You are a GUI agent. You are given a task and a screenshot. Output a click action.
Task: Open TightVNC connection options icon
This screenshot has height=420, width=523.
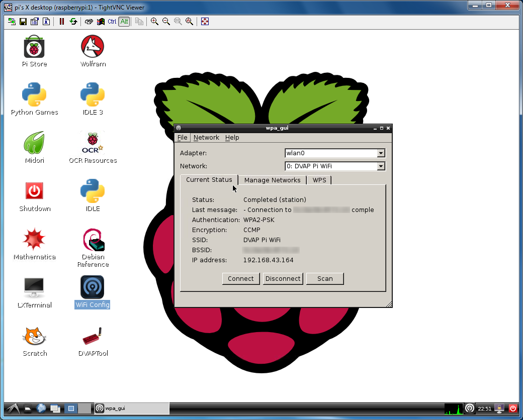(35, 22)
